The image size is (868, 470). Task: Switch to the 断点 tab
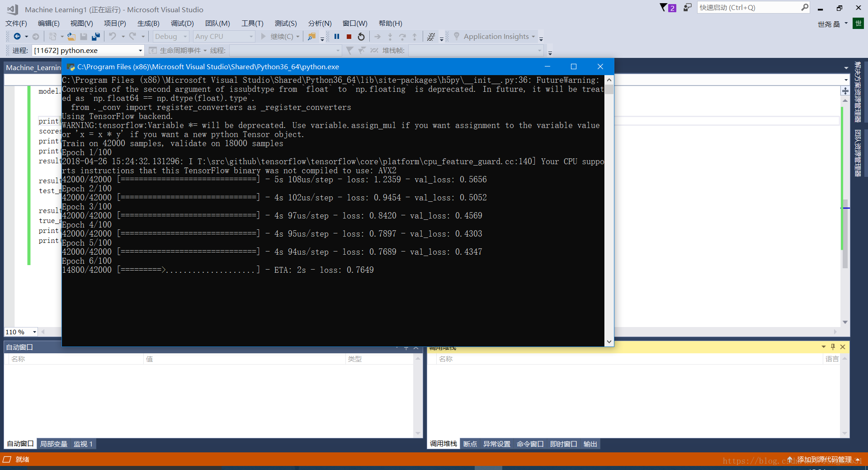tap(470, 444)
